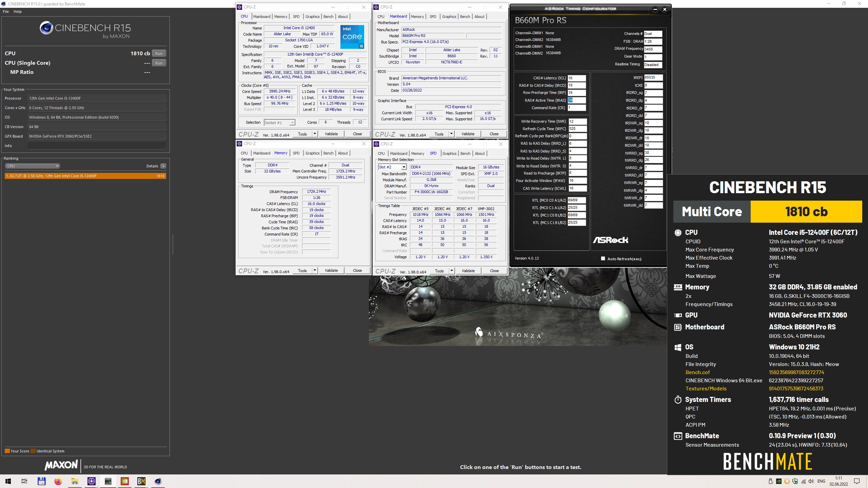Open the Slot #2 memory slot dropdown
The height and width of the screenshot is (488, 868).
point(392,167)
